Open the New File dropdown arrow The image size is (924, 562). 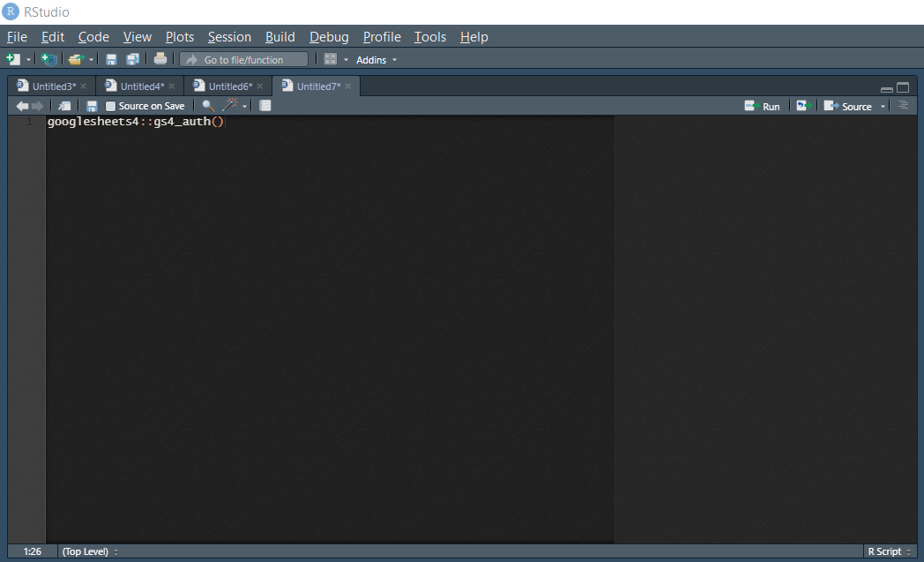click(x=28, y=60)
